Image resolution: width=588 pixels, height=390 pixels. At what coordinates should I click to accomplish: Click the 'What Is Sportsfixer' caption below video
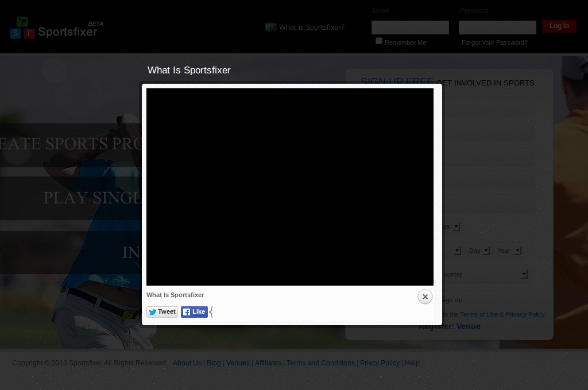tap(175, 295)
